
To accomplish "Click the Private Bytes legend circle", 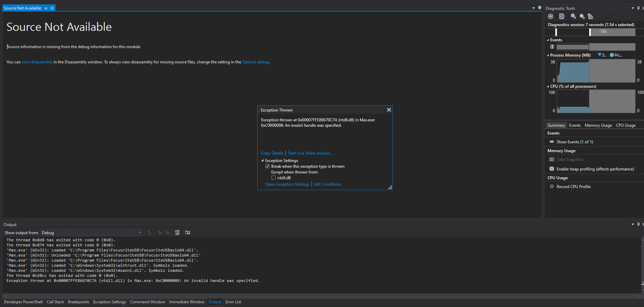I will pyautogui.click(x=612, y=55).
